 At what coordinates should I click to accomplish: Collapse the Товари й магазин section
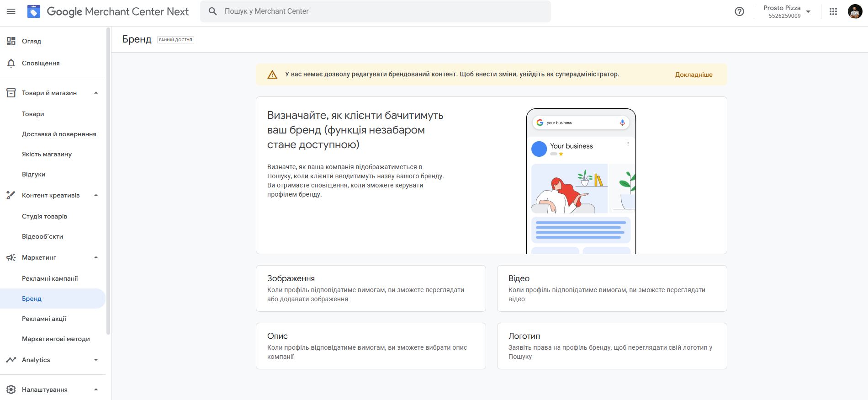(x=96, y=93)
